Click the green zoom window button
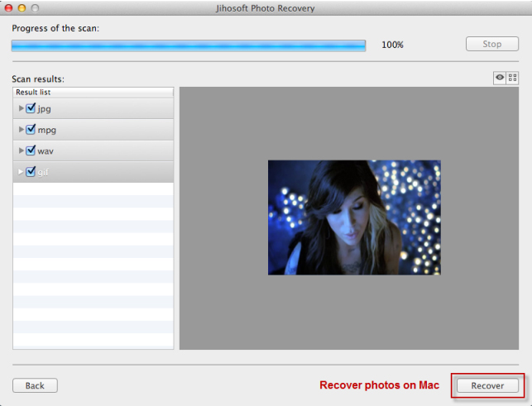 click(36, 7)
